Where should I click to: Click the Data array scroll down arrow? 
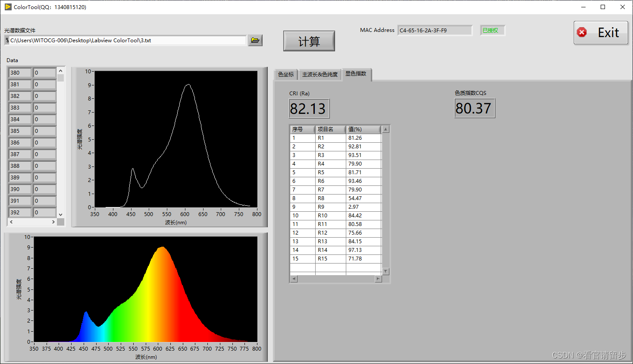point(60,214)
